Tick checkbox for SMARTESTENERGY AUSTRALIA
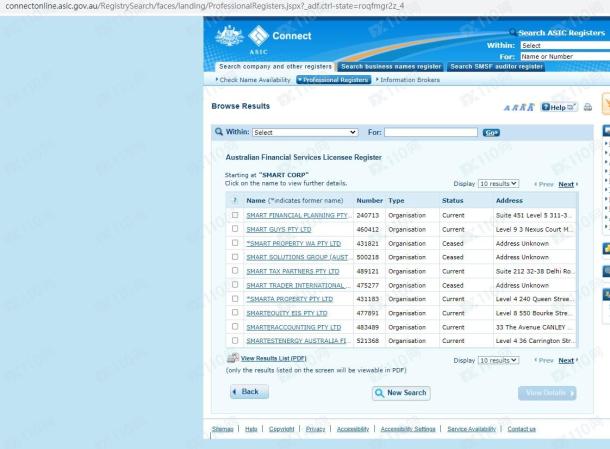This screenshot has width=610, height=449. (x=235, y=340)
